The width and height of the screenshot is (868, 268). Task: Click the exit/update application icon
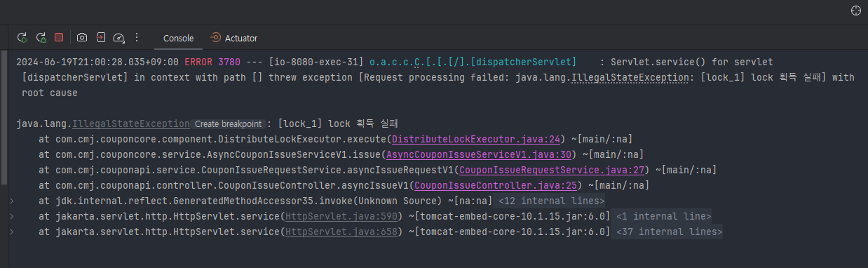(101, 37)
